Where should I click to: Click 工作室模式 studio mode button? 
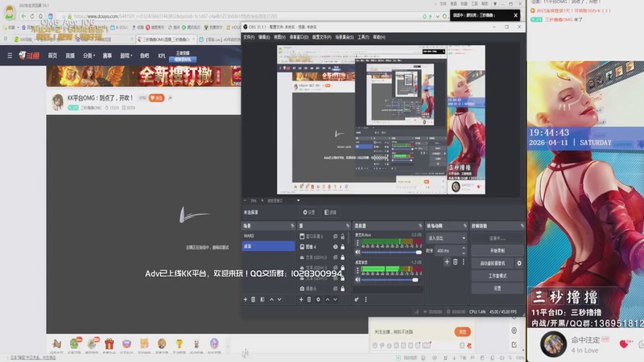tap(497, 276)
